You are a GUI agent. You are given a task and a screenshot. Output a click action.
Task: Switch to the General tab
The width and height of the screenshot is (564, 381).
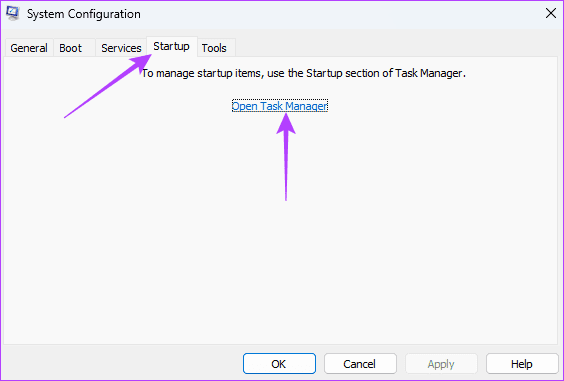29,48
